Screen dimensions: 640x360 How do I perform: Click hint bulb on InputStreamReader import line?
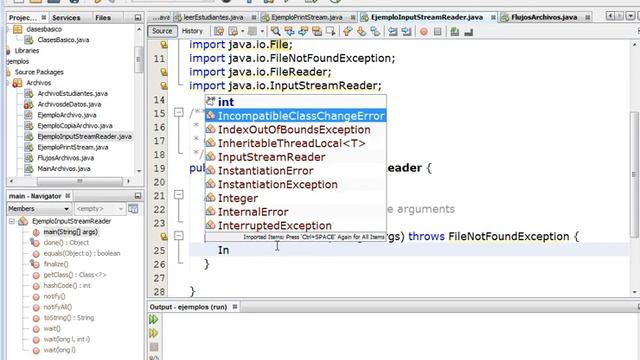164,86
